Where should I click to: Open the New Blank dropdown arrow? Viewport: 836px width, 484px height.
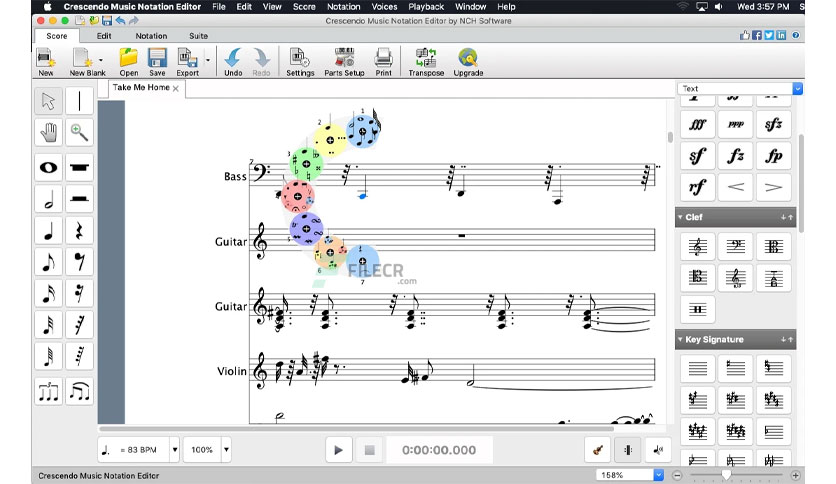point(101,60)
